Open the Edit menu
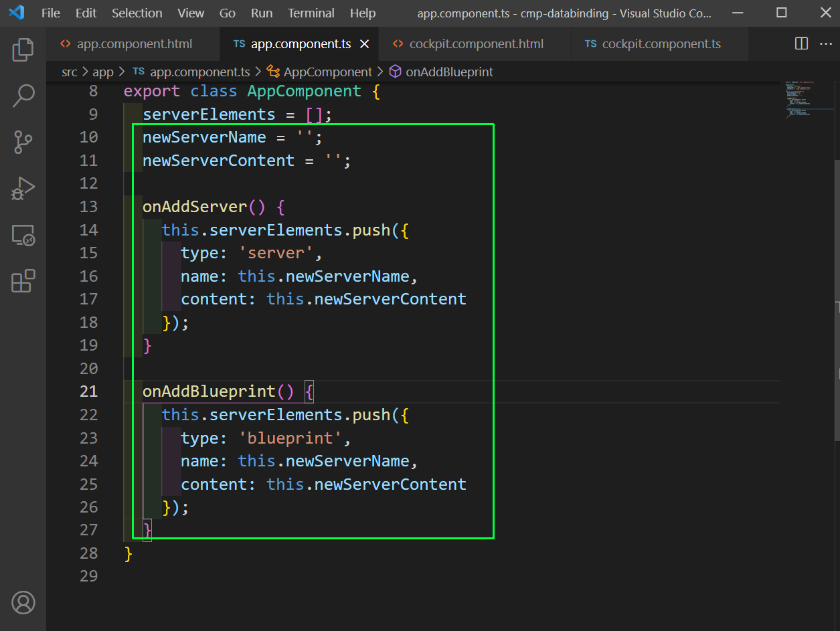The width and height of the screenshot is (840, 631). pos(86,13)
